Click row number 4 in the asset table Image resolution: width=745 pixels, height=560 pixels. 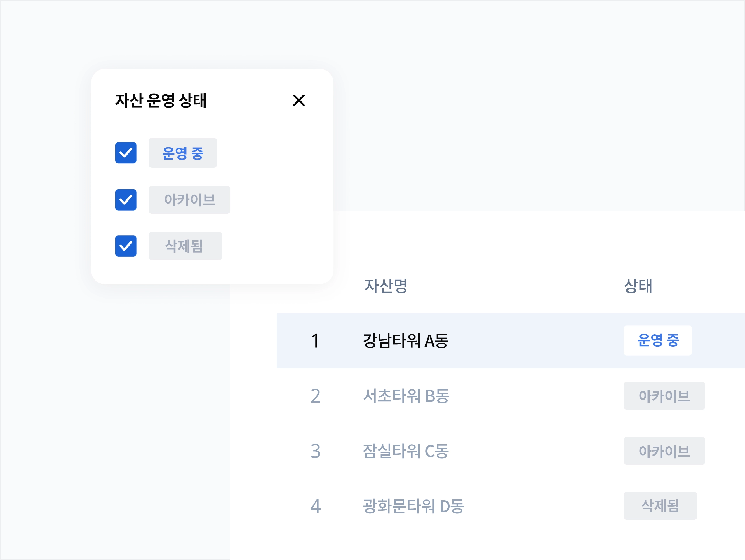pos(315,506)
